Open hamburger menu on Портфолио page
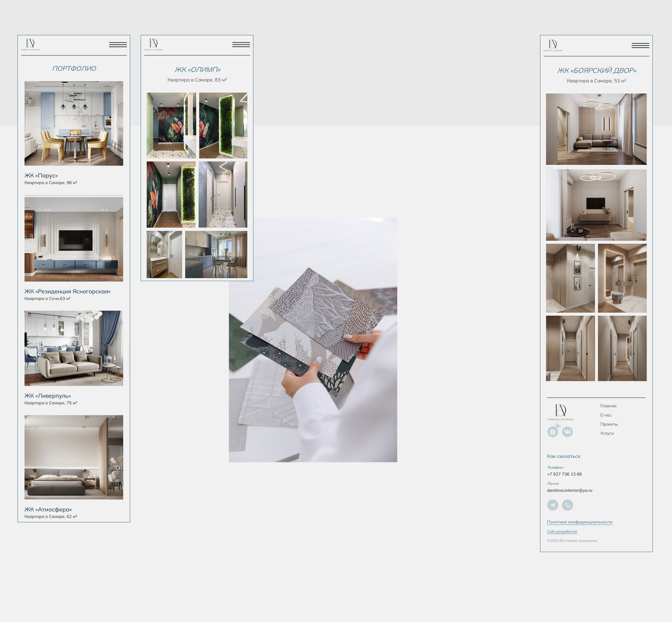Screen dimensions: 672x622 point(118,44)
